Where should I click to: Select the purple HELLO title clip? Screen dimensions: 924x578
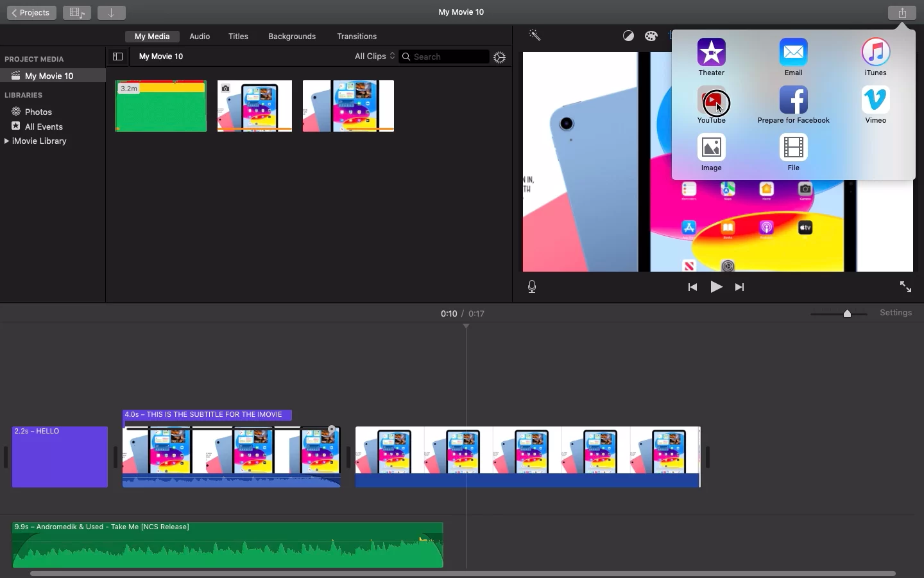click(x=60, y=457)
